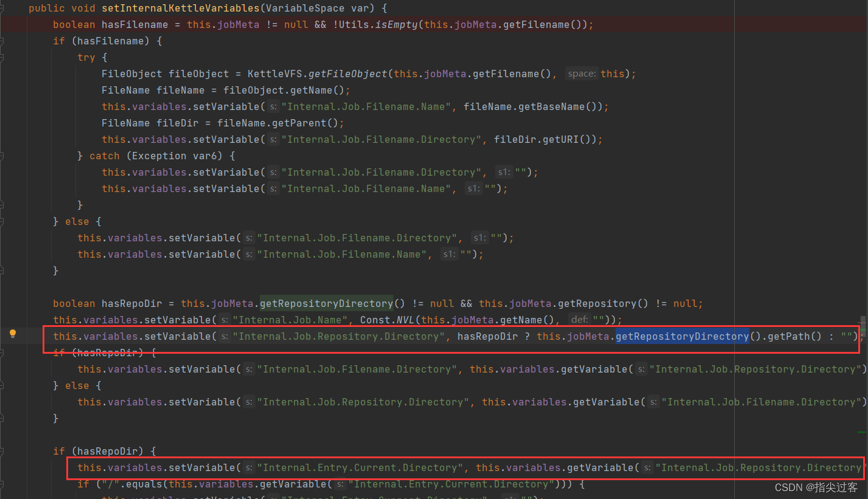Click the blue-selected getRepositoryDirectory text
The width and height of the screenshot is (868, 499).
[682, 337]
